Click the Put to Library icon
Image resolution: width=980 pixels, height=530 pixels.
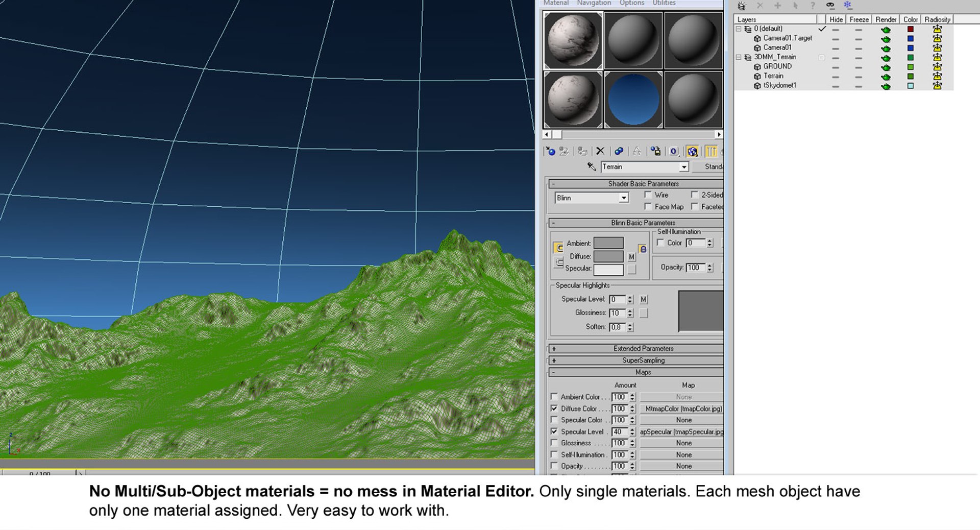[x=655, y=151]
